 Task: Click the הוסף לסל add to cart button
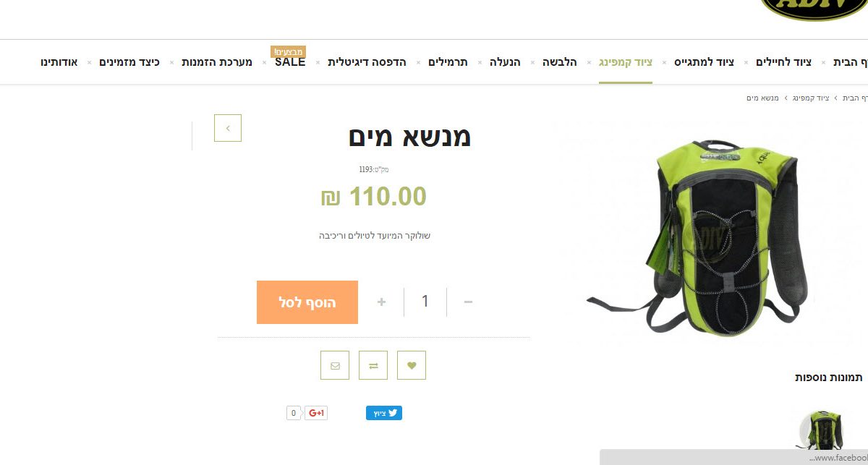tap(307, 302)
